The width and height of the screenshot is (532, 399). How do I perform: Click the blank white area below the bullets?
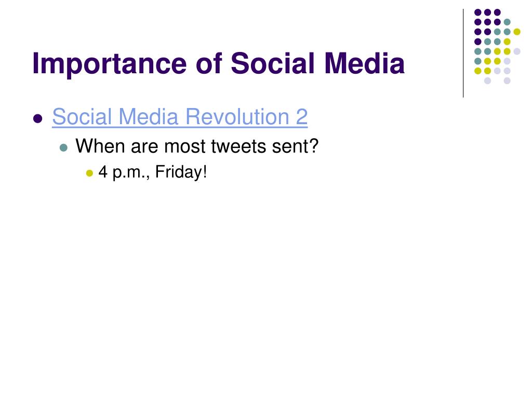click(264, 288)
